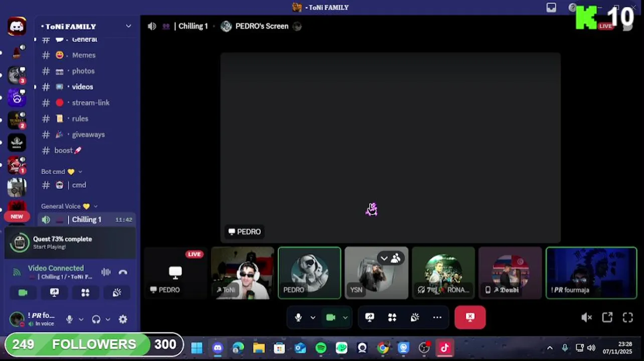Open the cmd bot channel
The image size is (644, 361).
[86, 185]
